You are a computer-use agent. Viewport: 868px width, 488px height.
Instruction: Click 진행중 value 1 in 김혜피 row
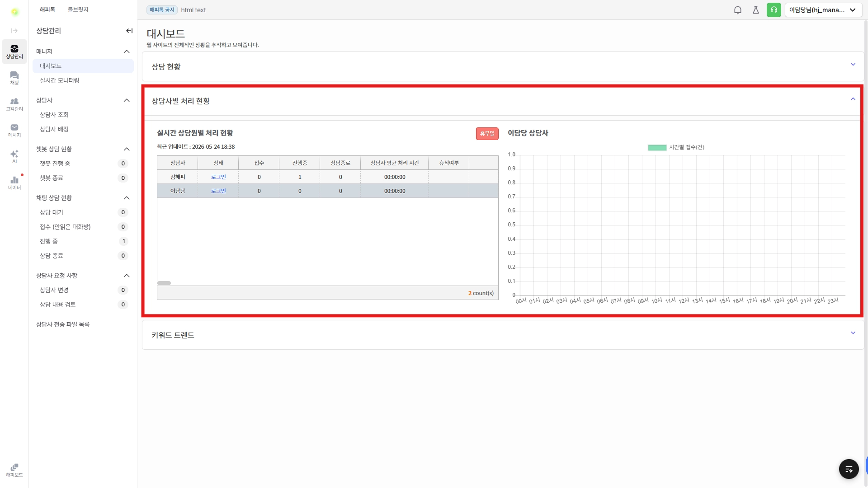pyautogui.click(x=300, y=177)
